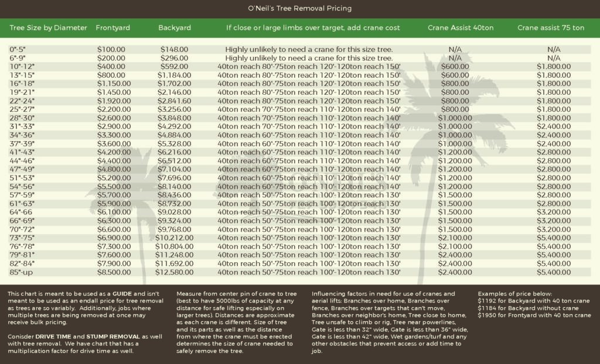Select the 0"-5" tree size row label
The height and width of the screenshot is (364, 600).
click(18, 49)
